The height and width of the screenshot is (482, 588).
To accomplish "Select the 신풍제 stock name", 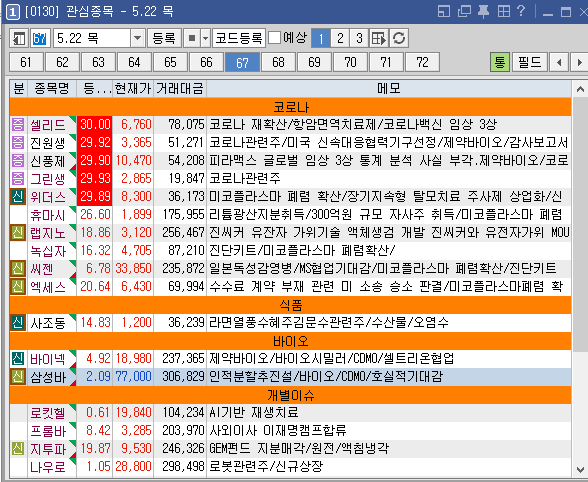I will (x=48, y=161).
